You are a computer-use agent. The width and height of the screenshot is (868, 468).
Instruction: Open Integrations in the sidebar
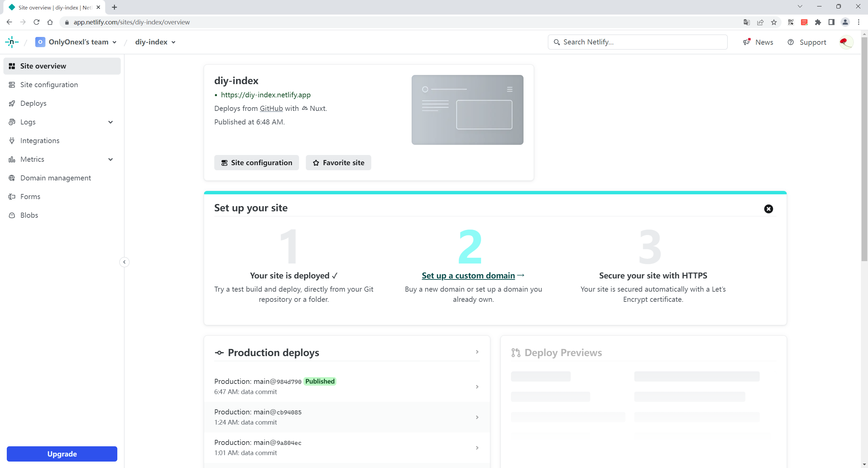pos(62,141)
